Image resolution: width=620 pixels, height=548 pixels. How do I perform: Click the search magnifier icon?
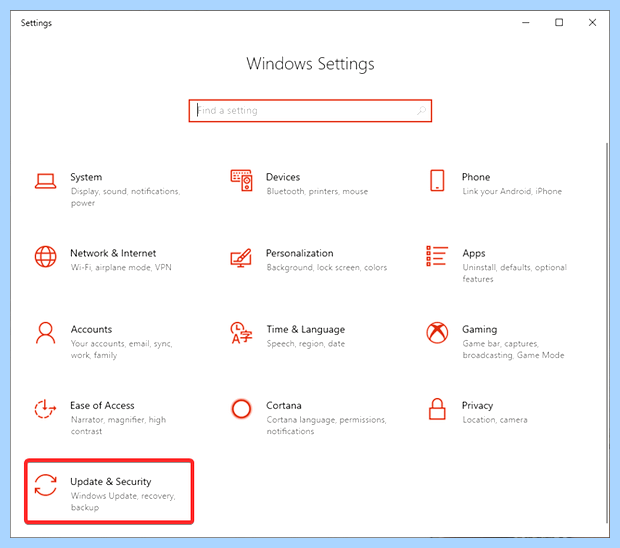point(422,111)
